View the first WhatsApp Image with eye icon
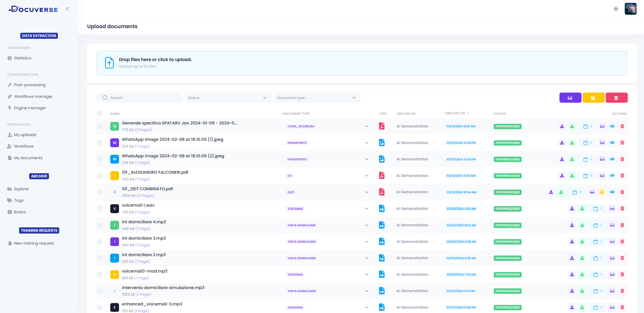Screen dimensions: 644x313 [612, 143]
